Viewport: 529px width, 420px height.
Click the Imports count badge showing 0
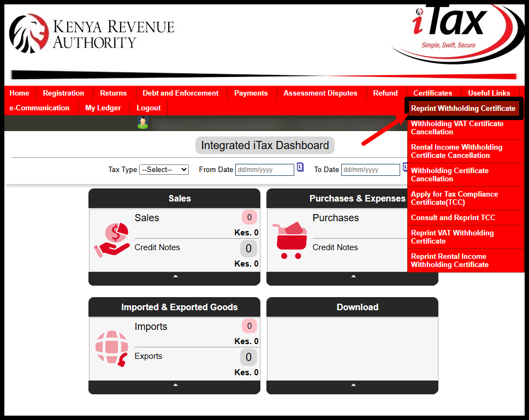click(249, 326)
